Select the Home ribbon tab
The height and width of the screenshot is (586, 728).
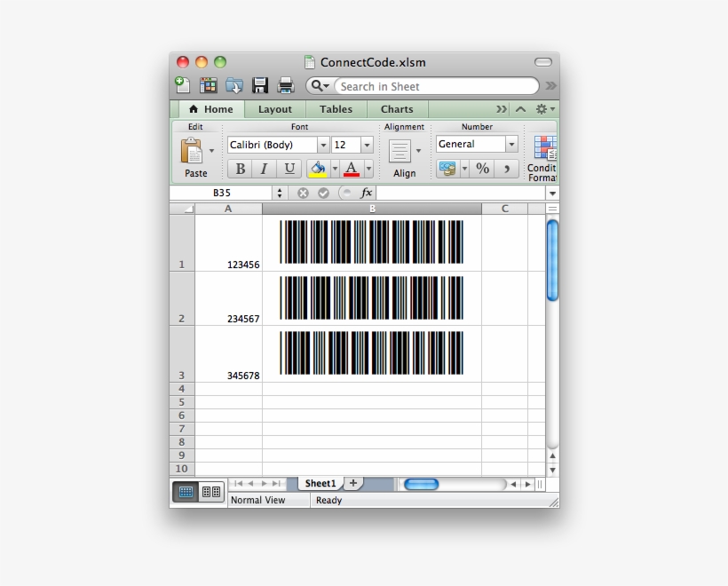point(211,109)
